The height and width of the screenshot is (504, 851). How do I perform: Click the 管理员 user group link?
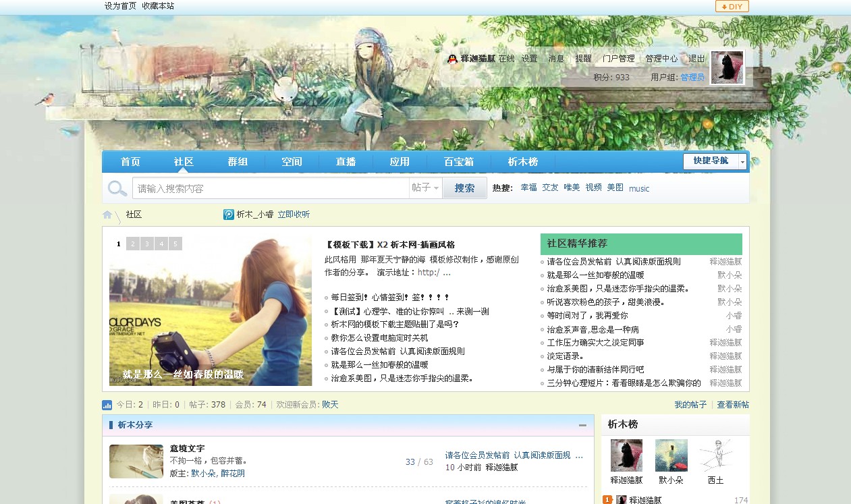click(692, 78)
